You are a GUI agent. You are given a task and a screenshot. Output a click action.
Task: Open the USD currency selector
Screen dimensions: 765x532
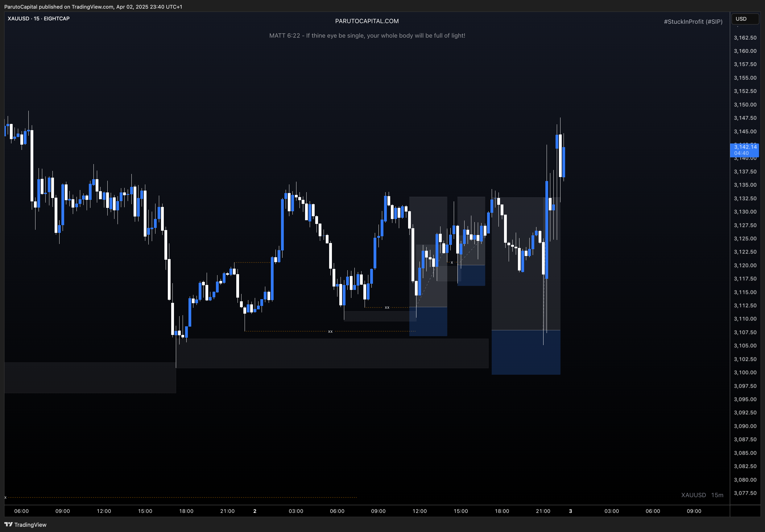coord(745,19)
